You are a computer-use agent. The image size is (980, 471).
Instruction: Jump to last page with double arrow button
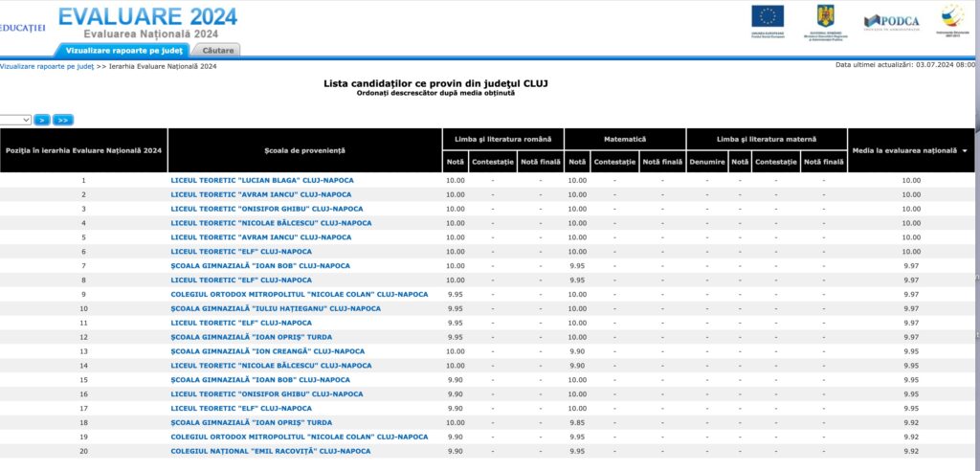point(63,120)
